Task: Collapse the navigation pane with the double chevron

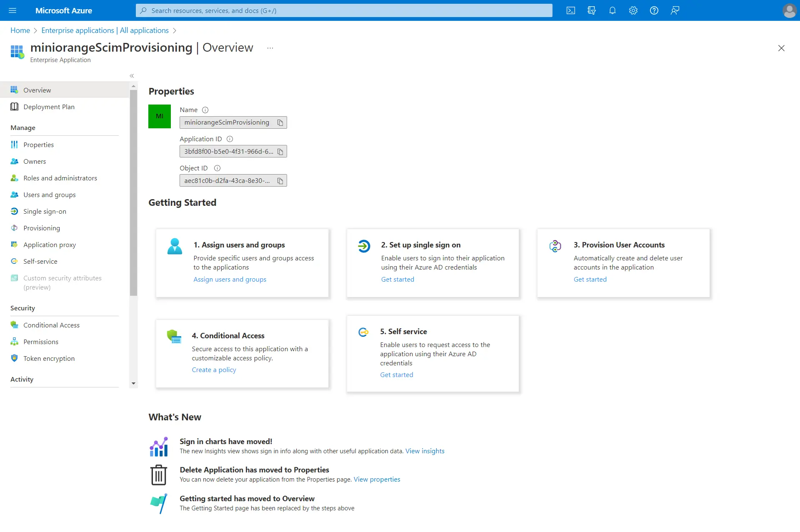Action: coord(132,76)
